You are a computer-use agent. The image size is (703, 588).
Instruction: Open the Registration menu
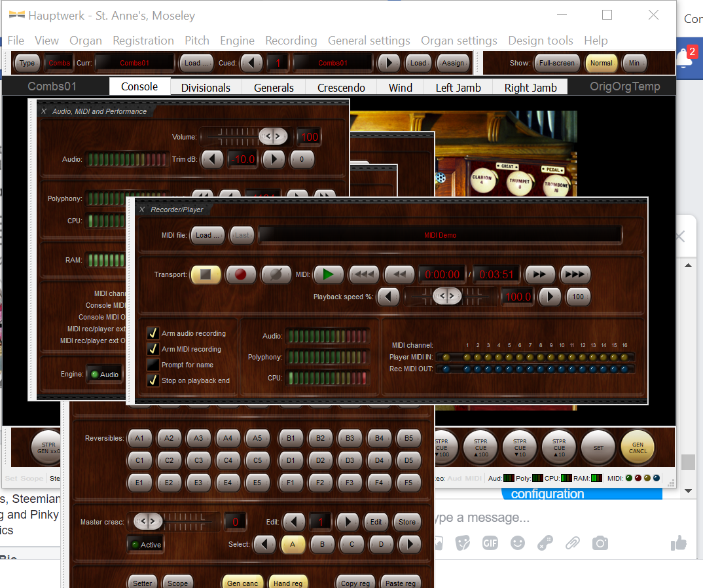click(143, 41)
